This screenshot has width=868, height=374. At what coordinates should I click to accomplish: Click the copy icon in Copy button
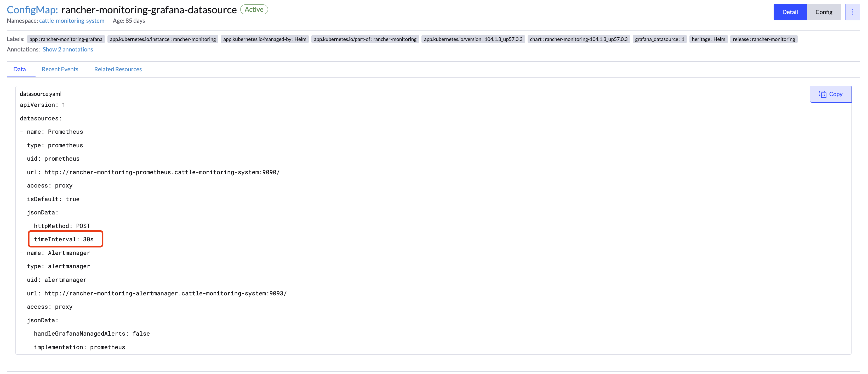click(x=823, y=94)
